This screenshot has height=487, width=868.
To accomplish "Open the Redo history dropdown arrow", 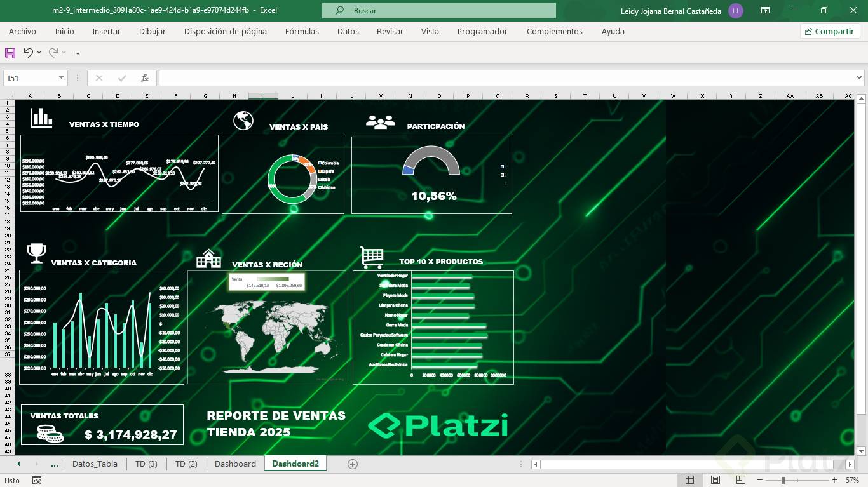I will click(x=64, y=53).
